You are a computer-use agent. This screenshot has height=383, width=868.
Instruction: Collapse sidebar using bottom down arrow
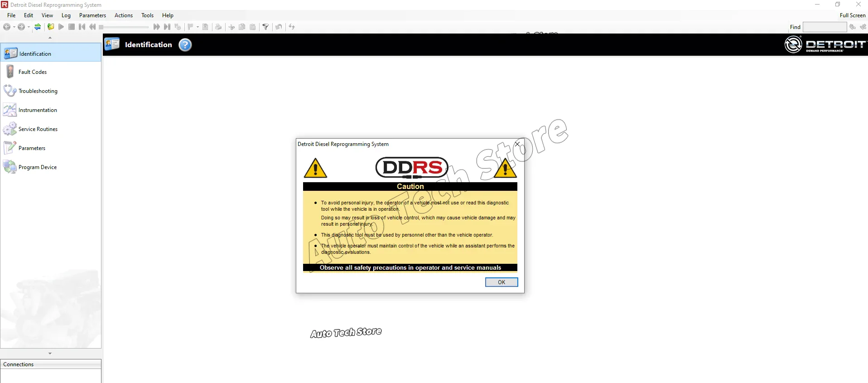click(x=50, y=353)
